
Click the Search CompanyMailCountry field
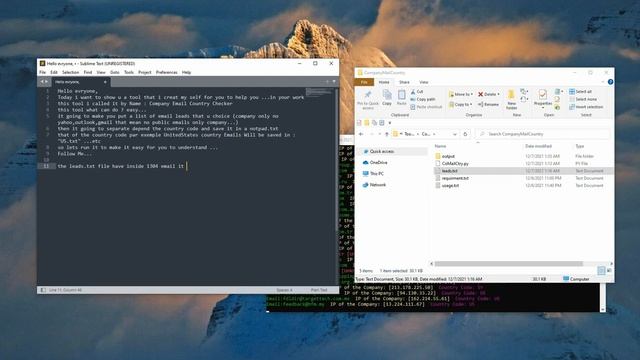[x=542, y=134]
